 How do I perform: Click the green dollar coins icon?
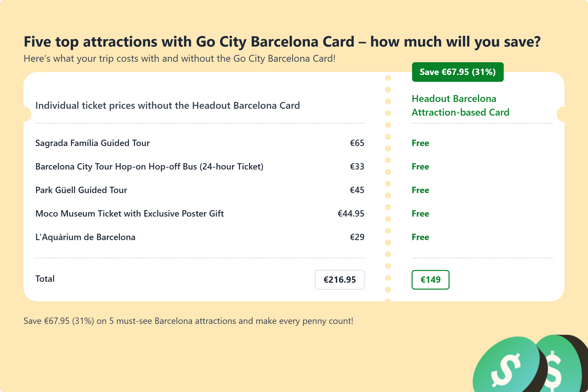point(530,365)
